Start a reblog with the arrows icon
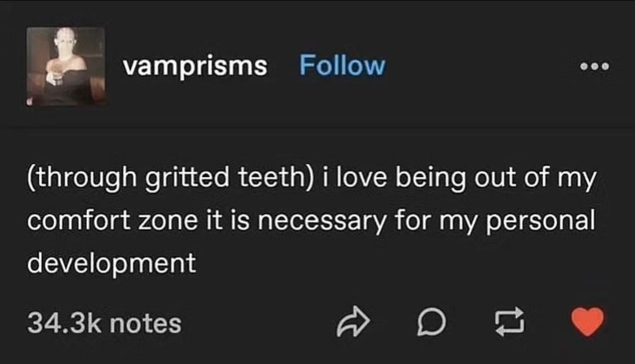Screen dimensions: 635x364 [510, 323]
